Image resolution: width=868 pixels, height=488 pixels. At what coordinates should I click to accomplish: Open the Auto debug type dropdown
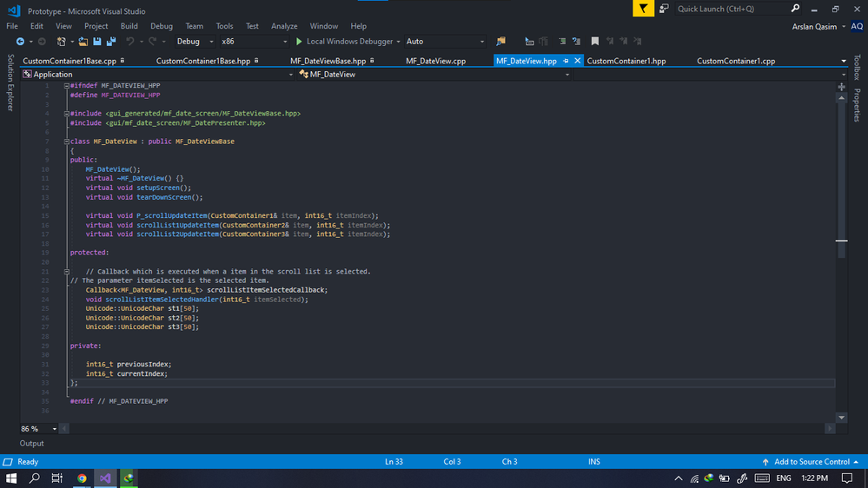(445, 42)
